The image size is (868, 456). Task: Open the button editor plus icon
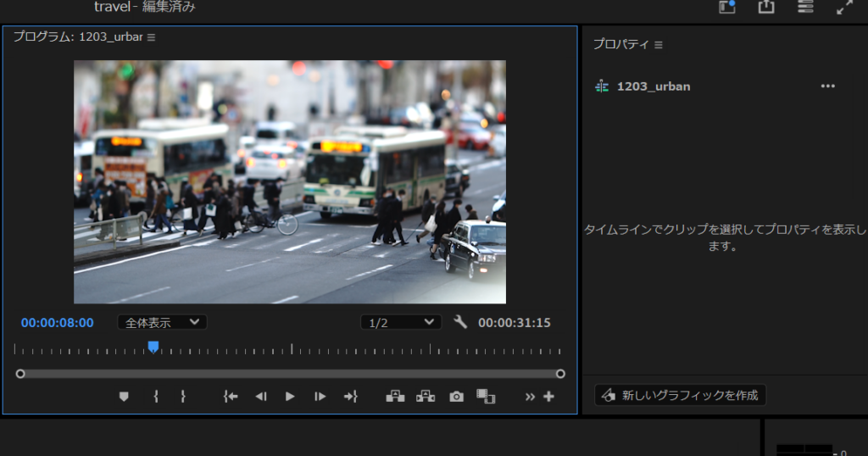click(548, 396)
